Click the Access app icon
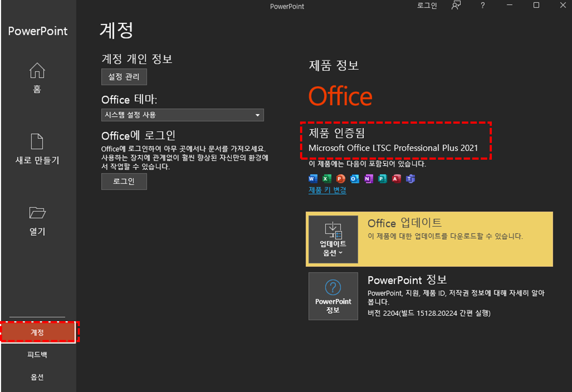Screen dimensions: 572x392 396,179
